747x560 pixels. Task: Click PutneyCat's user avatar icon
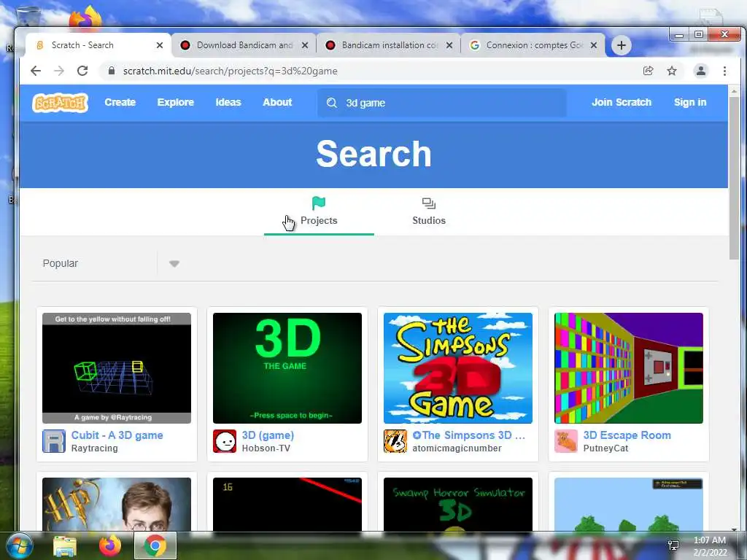point(566,441)
